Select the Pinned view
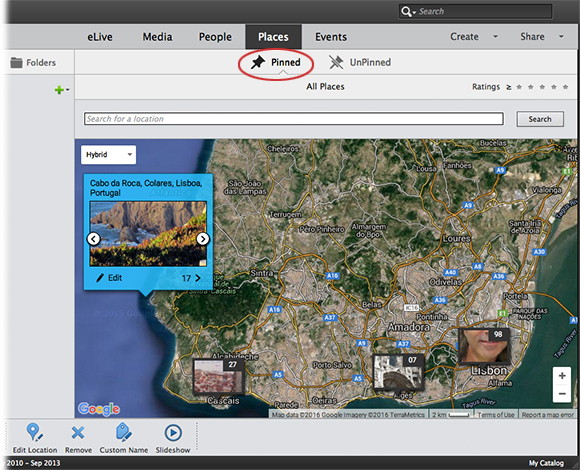The image size is (580, 470). pyautogui.click(x=276, y=62)
